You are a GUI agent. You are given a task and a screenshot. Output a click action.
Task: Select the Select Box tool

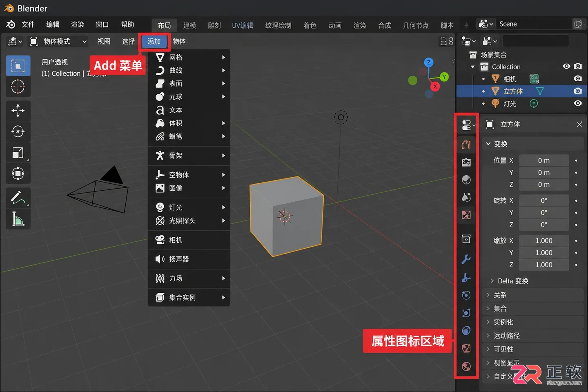click(18, 66)
